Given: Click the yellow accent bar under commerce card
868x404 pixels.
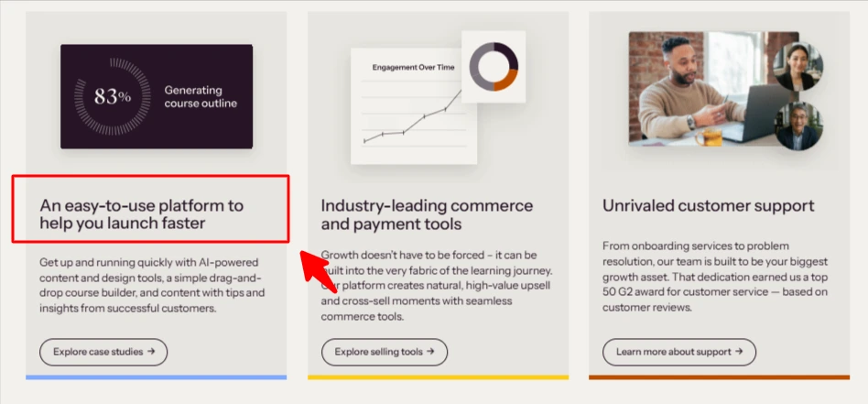Looking at the screenshot, I should (438, 377).
